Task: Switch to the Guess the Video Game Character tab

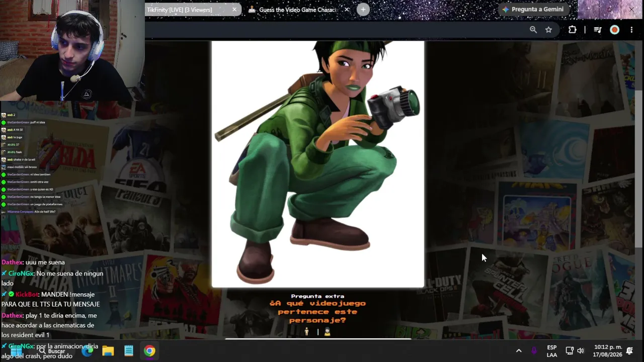Action: click(x=297, y=10)
